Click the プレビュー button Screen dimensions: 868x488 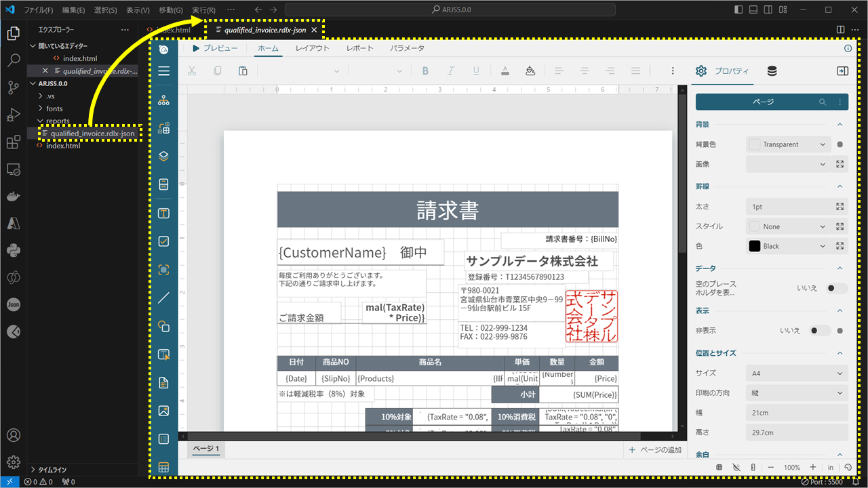pos(216,48)
